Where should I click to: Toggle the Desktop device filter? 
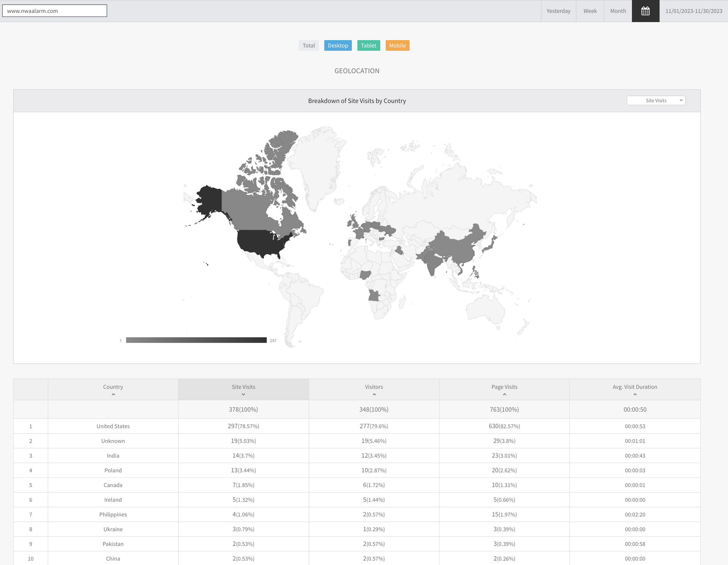point(338,45)
